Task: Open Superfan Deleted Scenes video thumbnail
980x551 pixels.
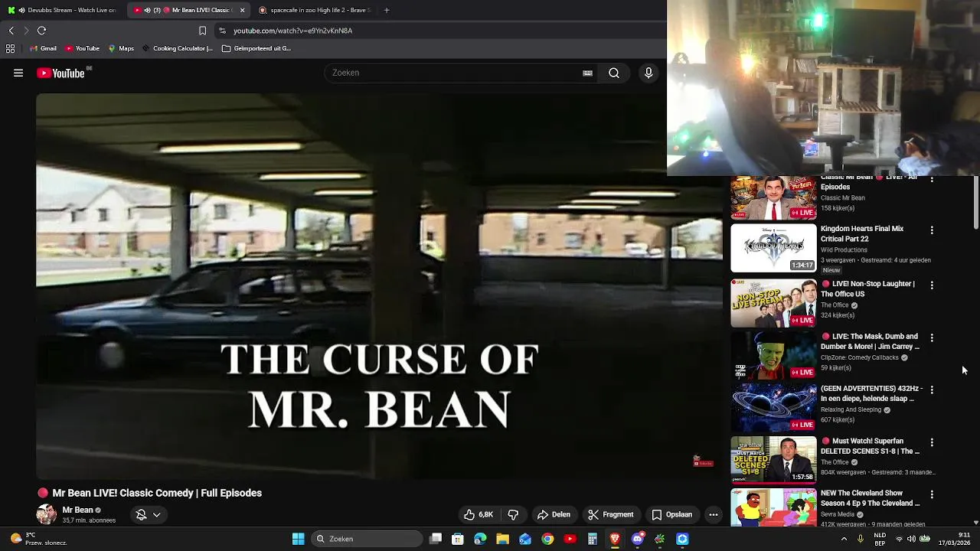Action: click(x=773, y=460)
